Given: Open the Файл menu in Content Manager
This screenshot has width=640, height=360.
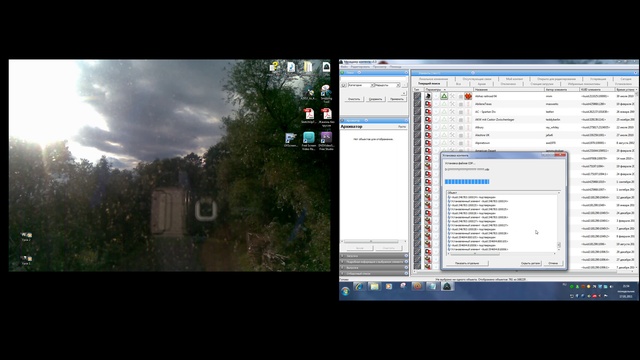Looking at the screenshot, I should (x=345, y=67).
